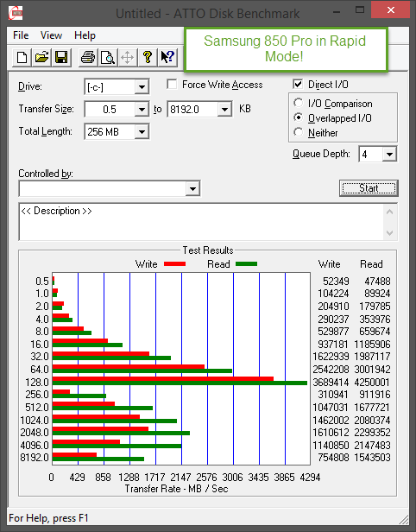
Task: Click the red write bar for 64.0
Action: pos(129,366)
